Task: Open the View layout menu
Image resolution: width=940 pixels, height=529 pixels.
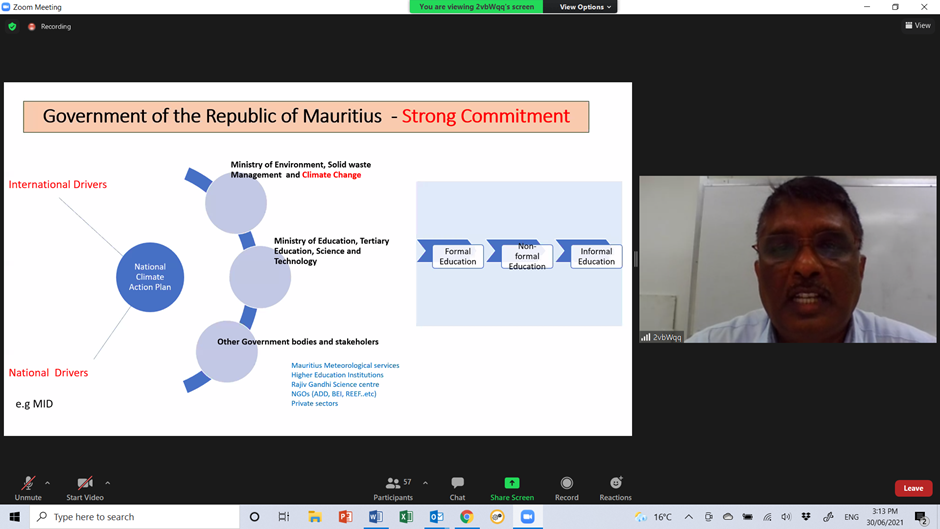Action: click(x=917, y=26)
